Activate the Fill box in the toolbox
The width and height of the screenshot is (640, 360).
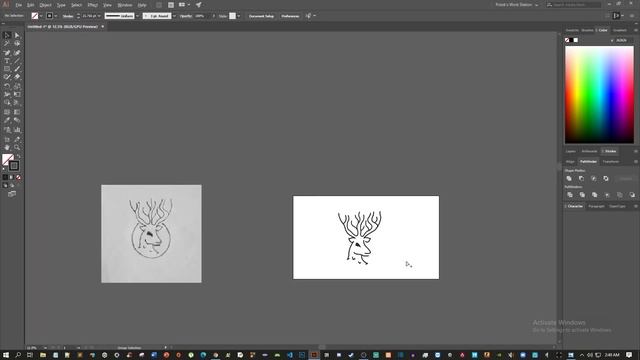click(7, 159)
